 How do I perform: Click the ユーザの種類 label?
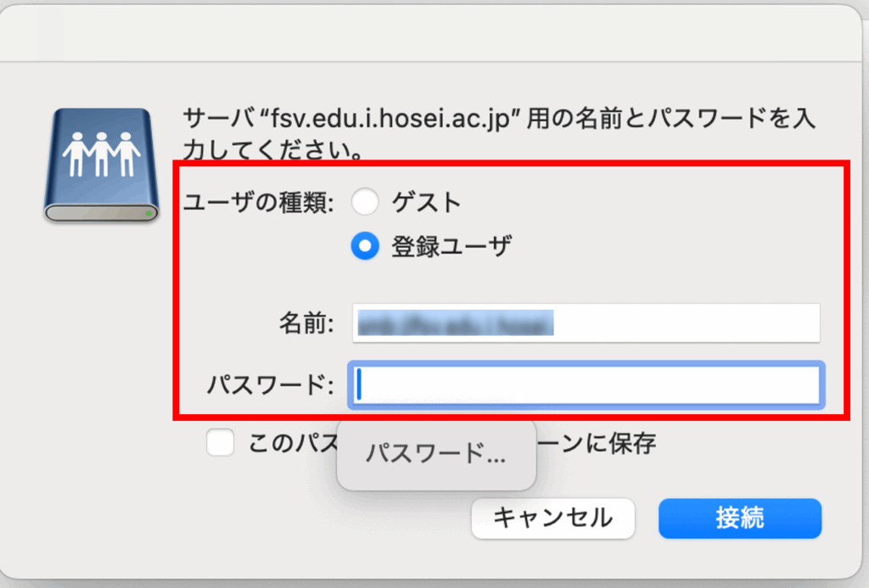point(259,203)
